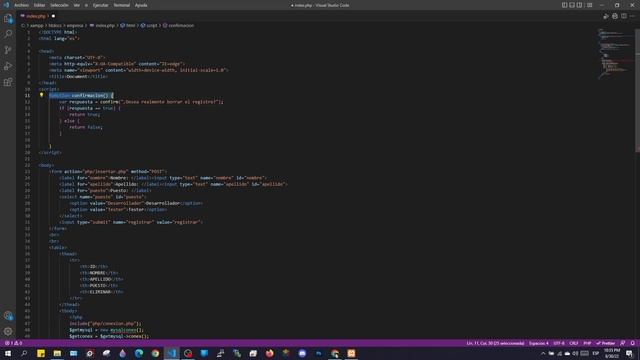640x360 pixels.
Task: Click the 'function confirmacion()' text on line 11
Action: (x=79, y=96)
